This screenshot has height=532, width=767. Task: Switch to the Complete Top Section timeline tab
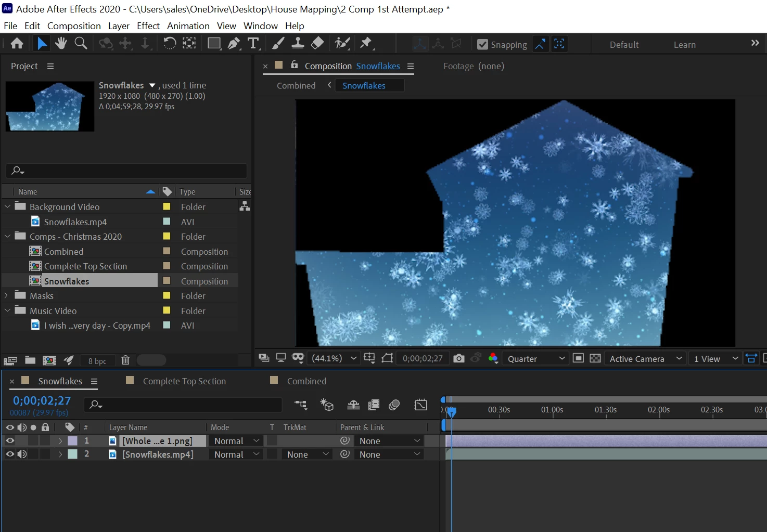tap(184, 381)
